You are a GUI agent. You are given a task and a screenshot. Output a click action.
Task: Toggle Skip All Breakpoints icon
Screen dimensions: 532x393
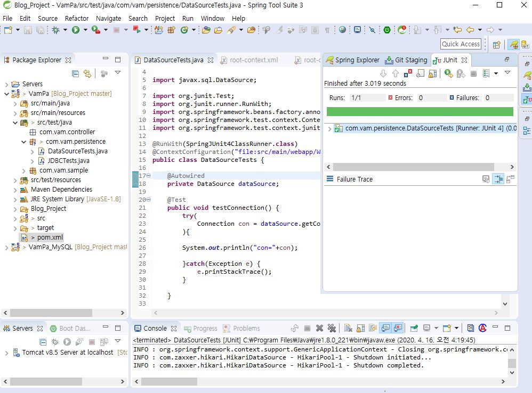(372, 30)
